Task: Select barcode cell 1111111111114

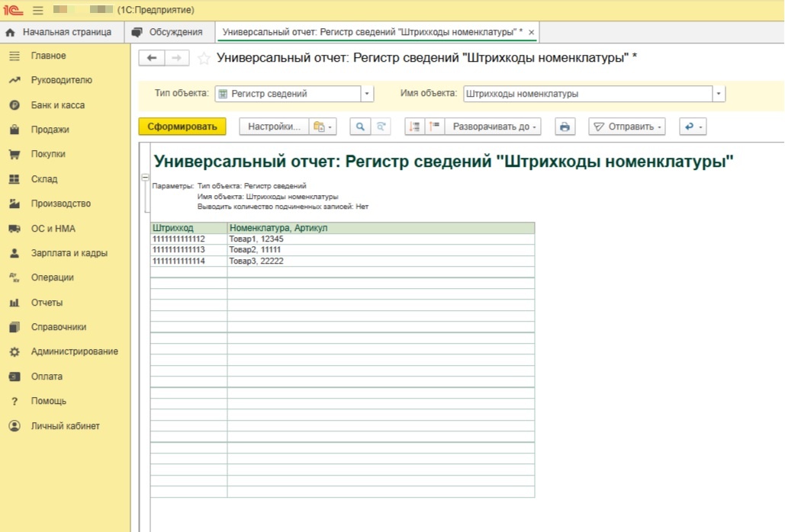Action: click(x=188, y=261)
